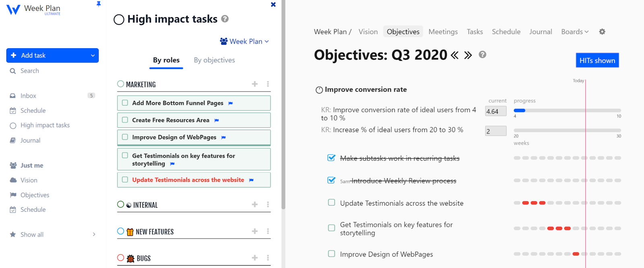The width and height of the screenshot is (644, 268).
Task: Toggle INTERNAL role circle
Action: pyautogui.click(x=120, y=204)
